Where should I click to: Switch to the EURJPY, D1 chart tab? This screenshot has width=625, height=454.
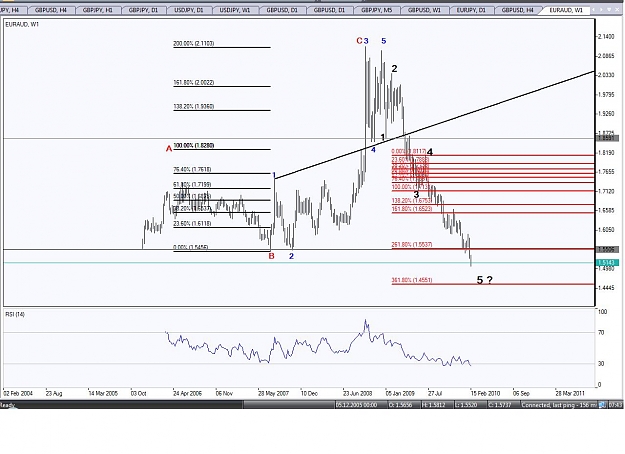pyautogui.click(x=471, y=10)
